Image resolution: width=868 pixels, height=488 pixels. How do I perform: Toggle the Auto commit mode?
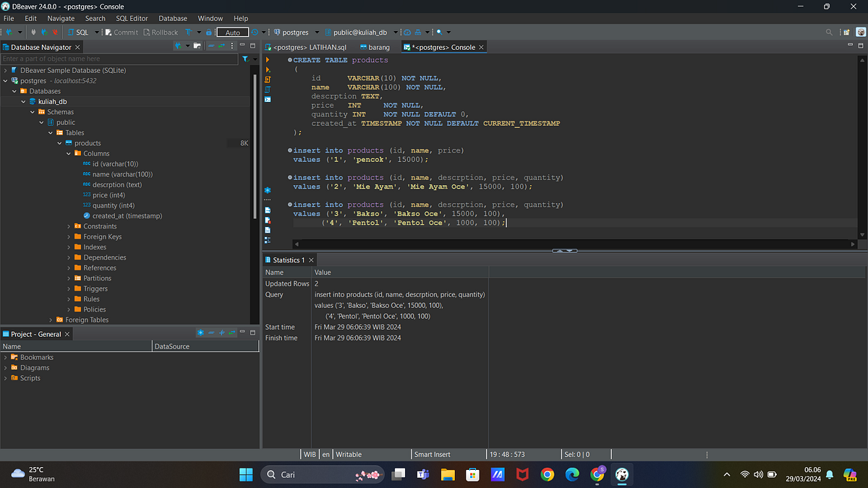[231, 32]
